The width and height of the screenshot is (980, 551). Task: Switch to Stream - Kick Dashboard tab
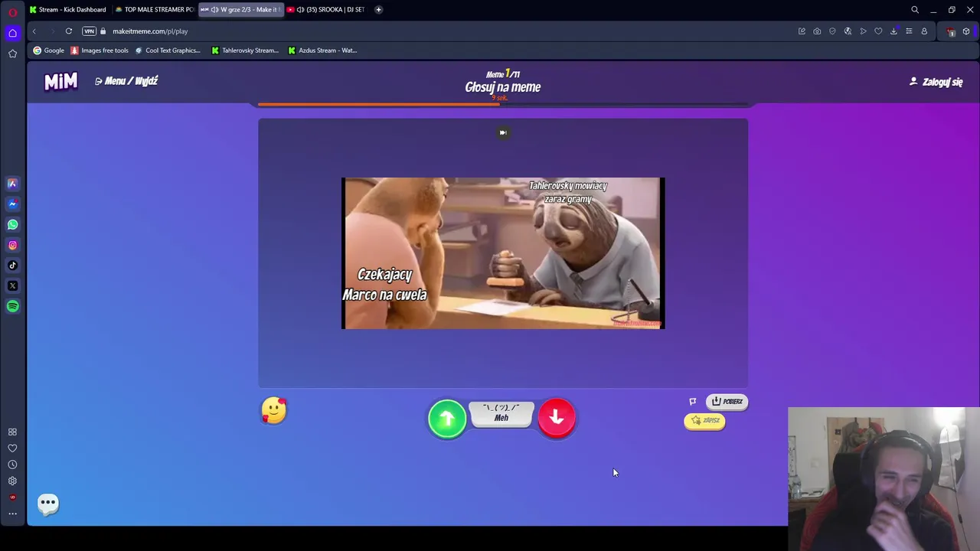click(67, 9)
